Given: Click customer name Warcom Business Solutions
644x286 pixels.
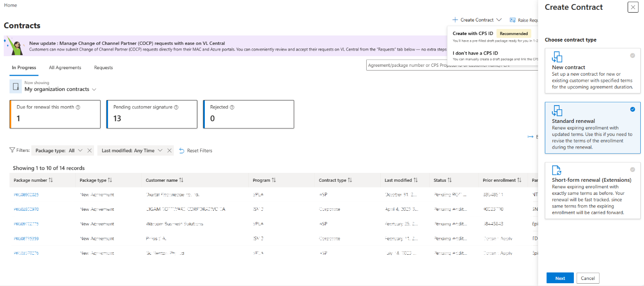Looking at the screenshot, I should click(174, 224).
